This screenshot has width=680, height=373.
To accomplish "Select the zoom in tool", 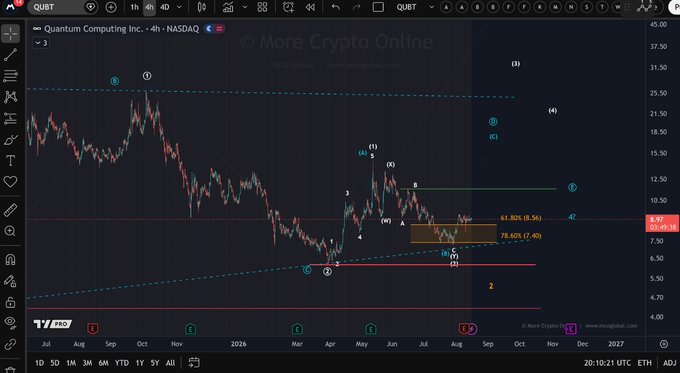I will [10, 231].
